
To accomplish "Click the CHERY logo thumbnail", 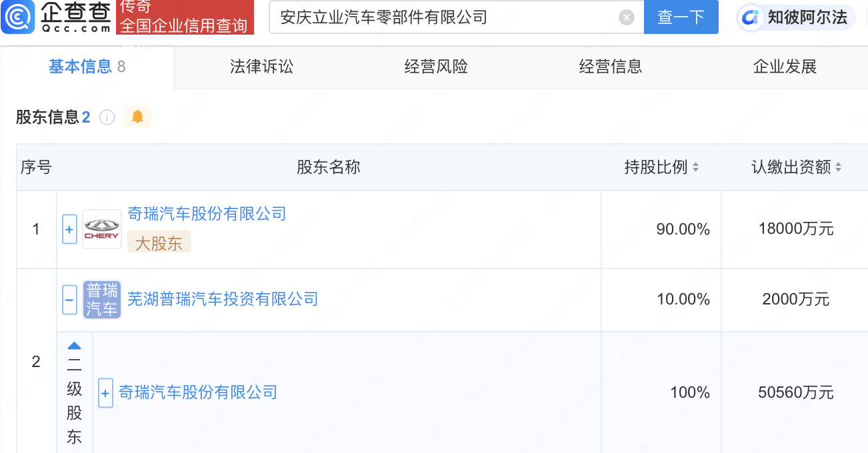I will click(102, 229).
